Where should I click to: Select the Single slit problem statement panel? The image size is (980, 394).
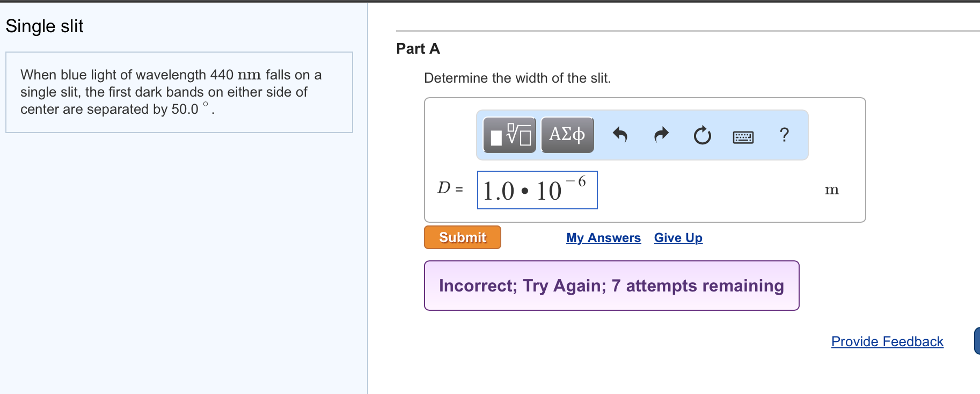[x=179, y=92]
